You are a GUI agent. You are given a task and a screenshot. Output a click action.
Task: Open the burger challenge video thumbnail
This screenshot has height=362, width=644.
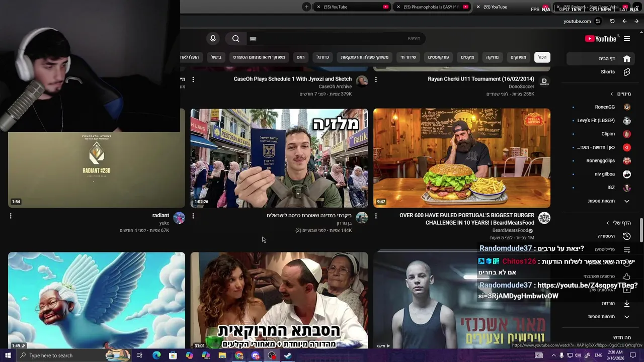pos(462,158)
